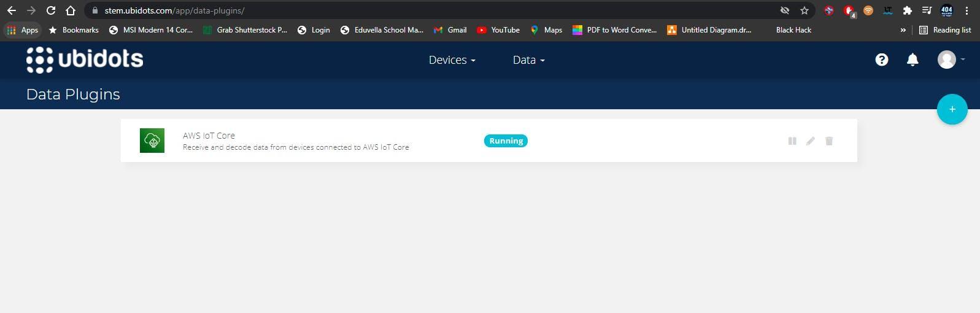Click the eye-slash icon in address bar
This screenshot has height=313, width=980.
point(784,10)
